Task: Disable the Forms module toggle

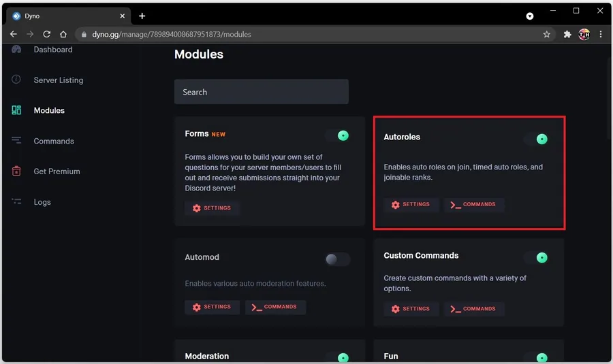Action: coord(339,135)
